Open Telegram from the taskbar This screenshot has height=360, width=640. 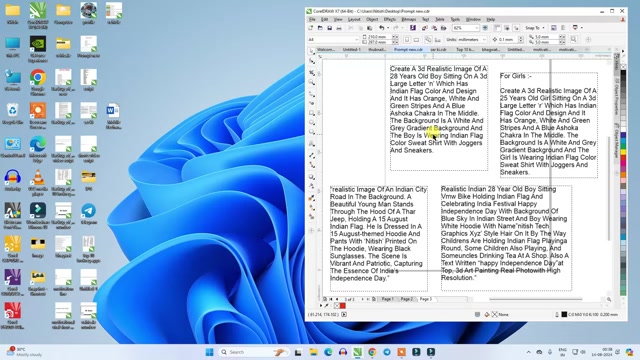tap(387, 352)
